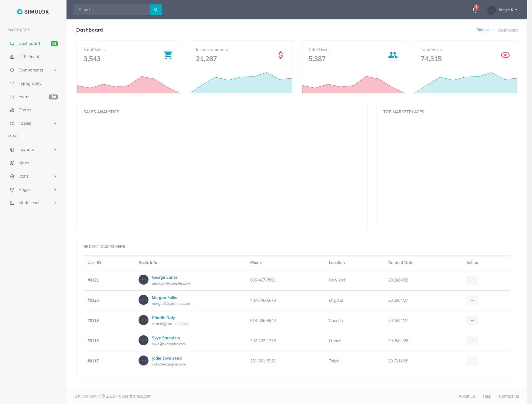This screenshot has height=404, width=532.
Task: Click the Simulor breadcrumb link
Action: pos(483,30)
